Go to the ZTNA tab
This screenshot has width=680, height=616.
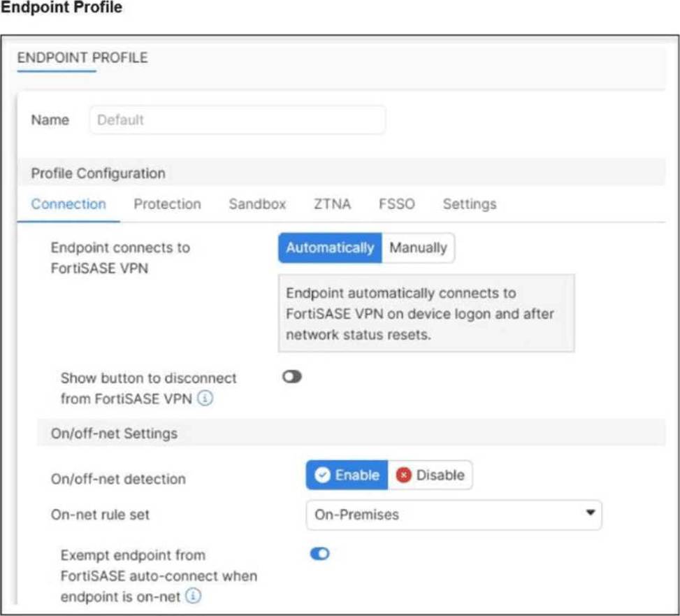point(332,204)
